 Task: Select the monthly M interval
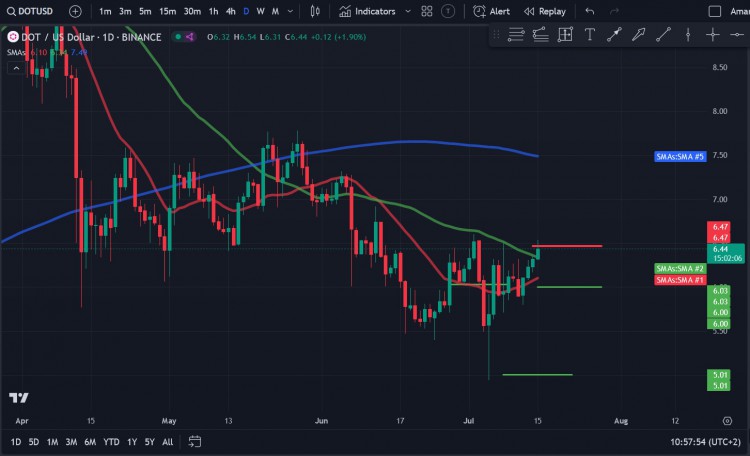pos(276,11)
